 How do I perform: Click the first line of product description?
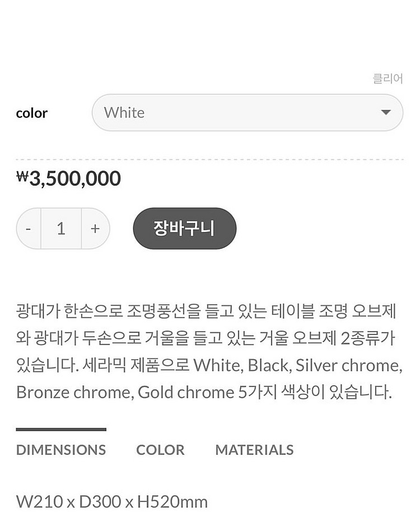pyautogui.click(x=206, y=311)
